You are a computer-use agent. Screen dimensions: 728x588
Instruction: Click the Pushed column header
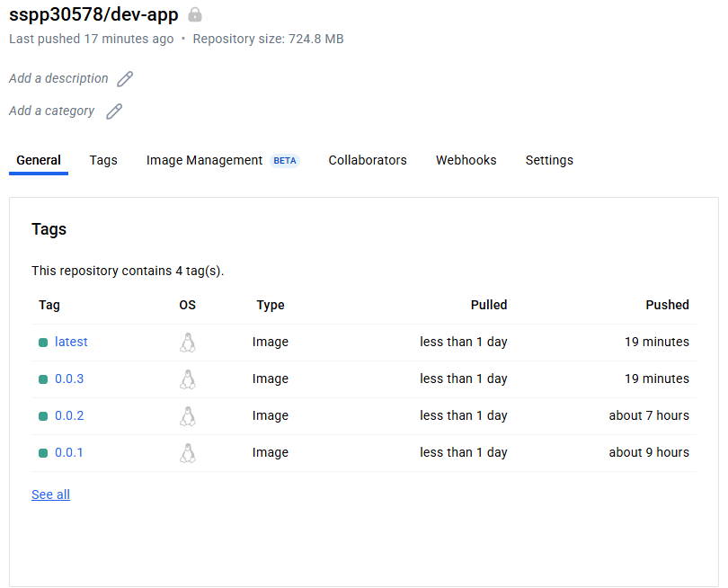[x=667, y=305]
